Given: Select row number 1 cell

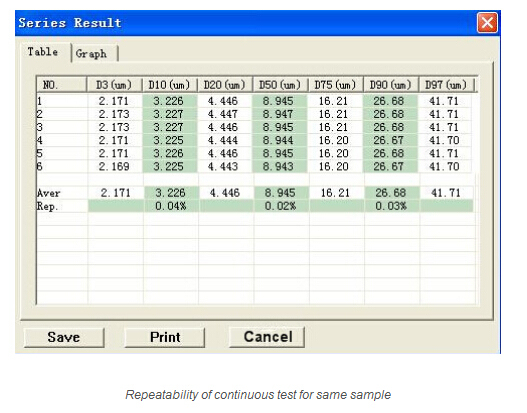Looking at the screenshot, I should (x=62, y=101).
